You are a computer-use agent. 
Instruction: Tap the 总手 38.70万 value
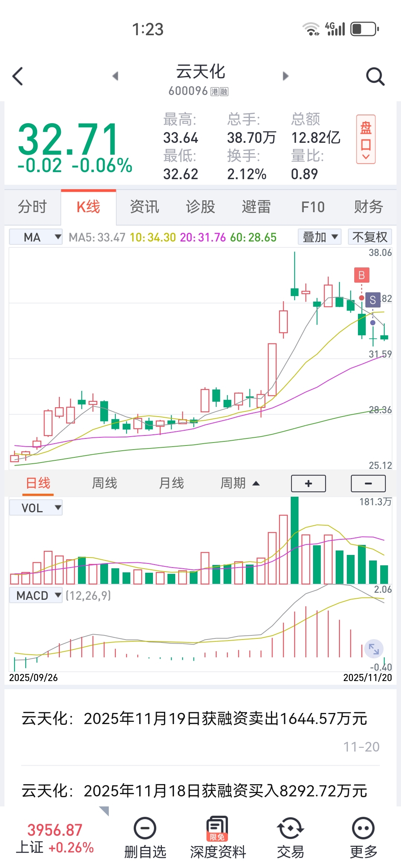pyautogui.click(x=251, y=138)
